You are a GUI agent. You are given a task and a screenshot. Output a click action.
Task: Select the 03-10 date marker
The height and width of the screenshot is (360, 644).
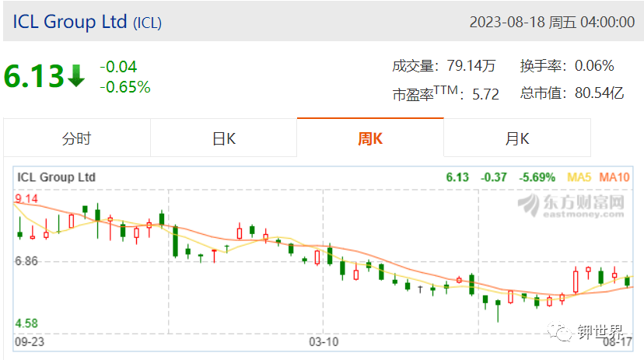tap(324, 342)
